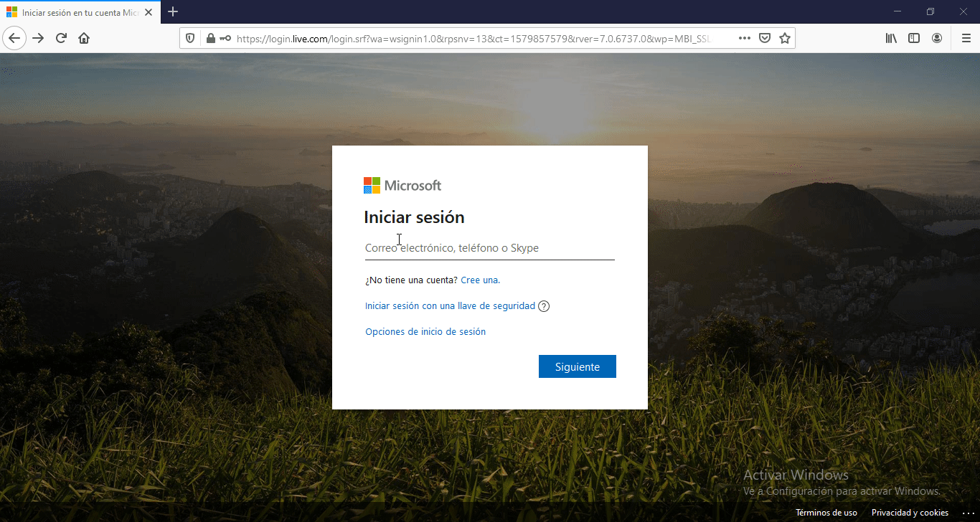Open the Firefox home page

[x=84, y=38]
